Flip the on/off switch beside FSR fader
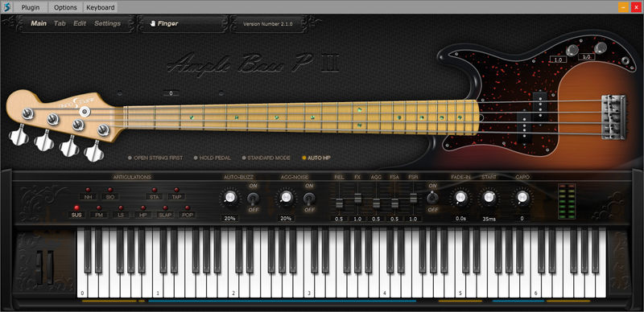This screenshot has width=644, height=312. (x=432, y=198)
